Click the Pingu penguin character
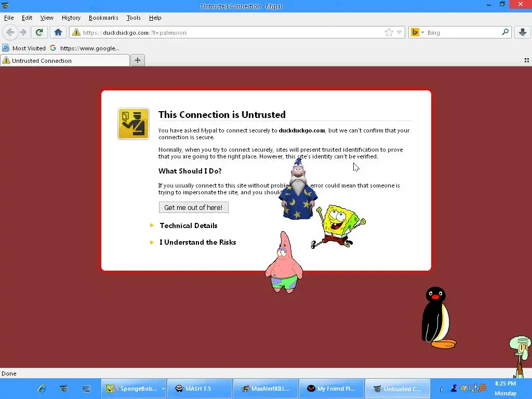Image resolution: width=532 pixels, height=399 pixels. (x=437, y=317)
